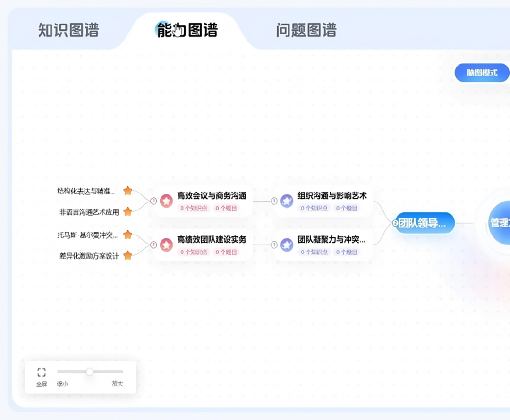
Task: Click the red star icon on 高绩效团队建设实务
Action: point(166,244)
